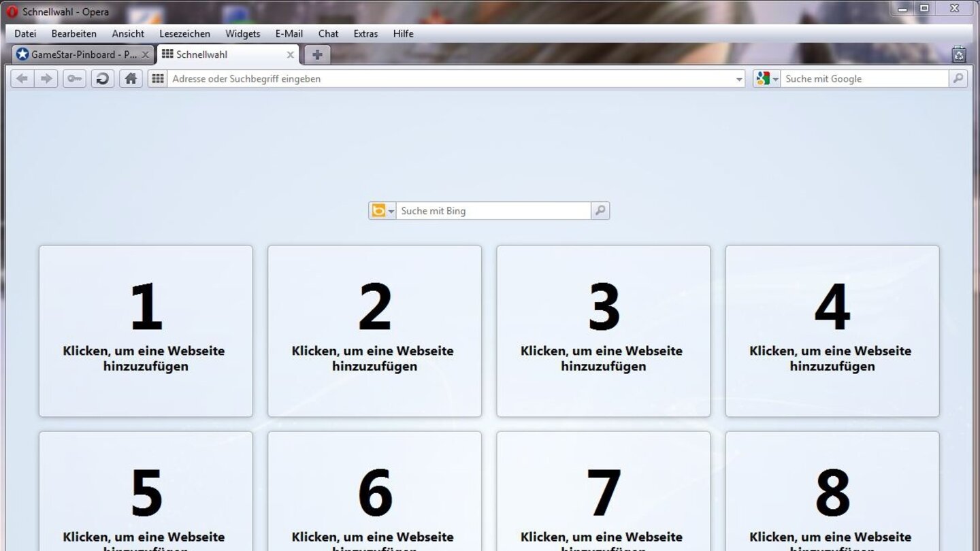The height and width of the screenshot is (551, 980).
Task: Open the password wand key icon
Action: (x=74, y=79)
